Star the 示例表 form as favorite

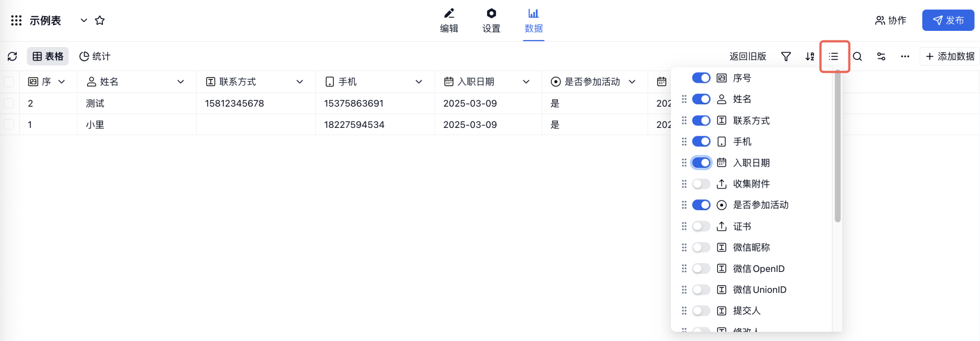tap(100, 21)
